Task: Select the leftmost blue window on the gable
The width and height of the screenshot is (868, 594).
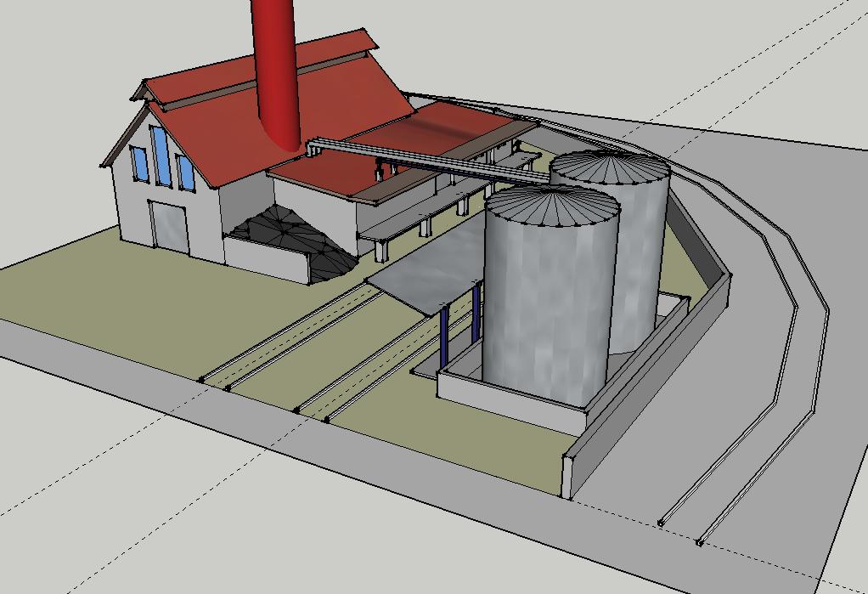Action: tap(138, 163)
